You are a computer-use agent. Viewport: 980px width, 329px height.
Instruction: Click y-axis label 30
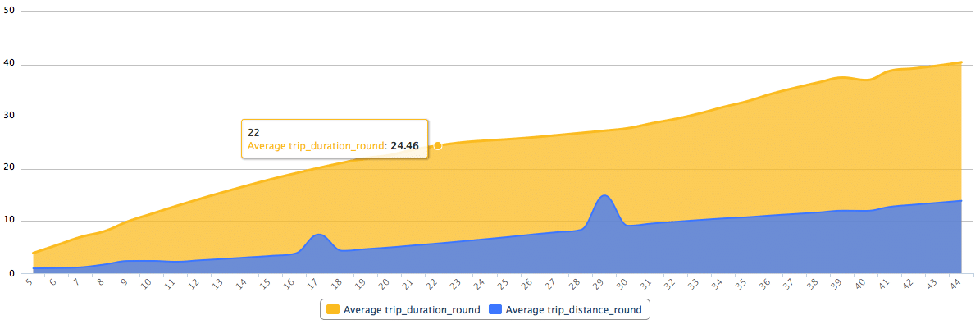click(9, 117)
